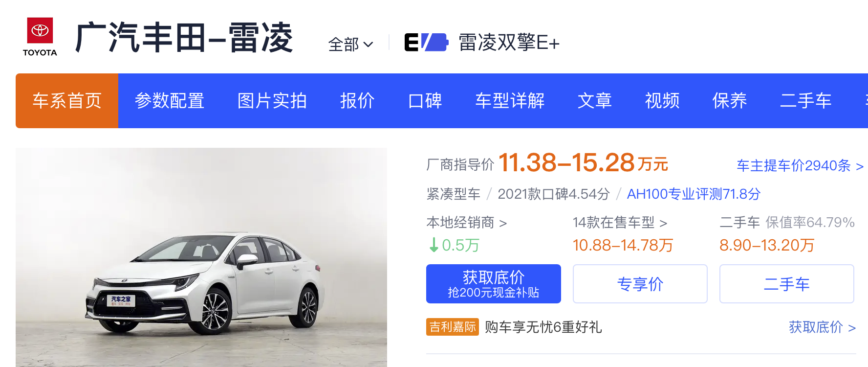
Task: Click the 雷凌双擎E+ model link
Action: pyautogui.click(x=509, y=43)
